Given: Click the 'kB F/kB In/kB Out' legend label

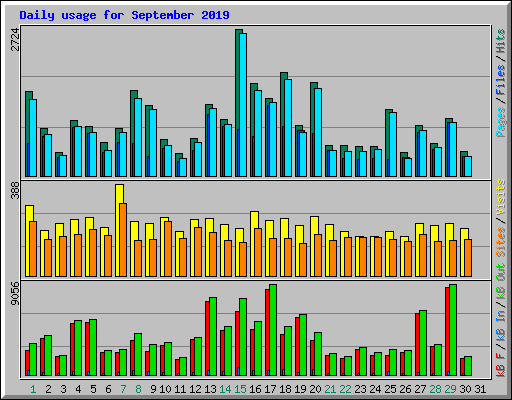Looking at the screenshot, I should [x=501, y=320].
